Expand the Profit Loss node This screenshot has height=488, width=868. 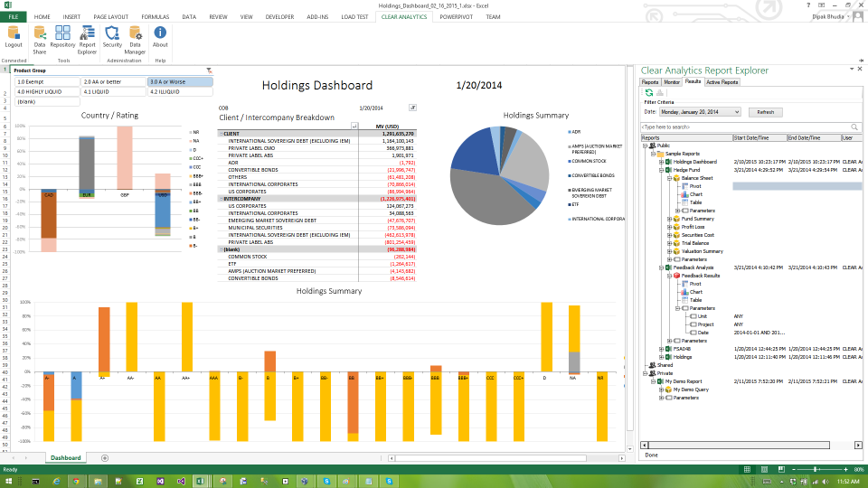(669, 227)
